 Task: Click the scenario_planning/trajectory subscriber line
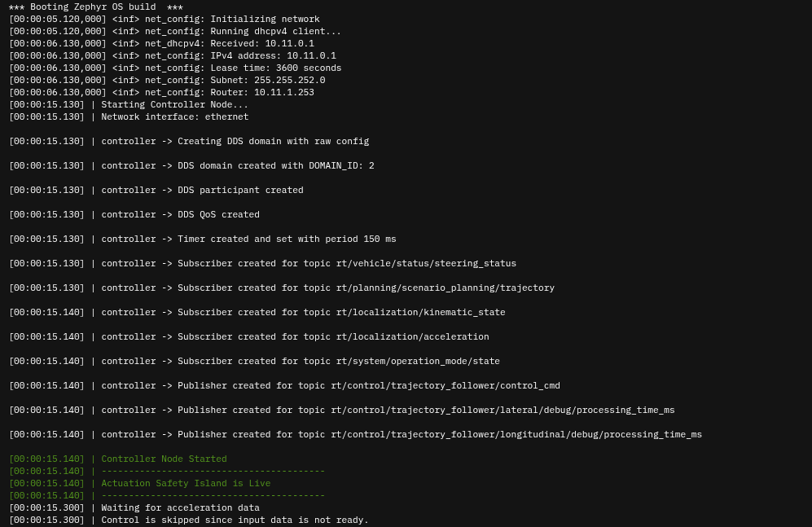click(x=281, y=288)
